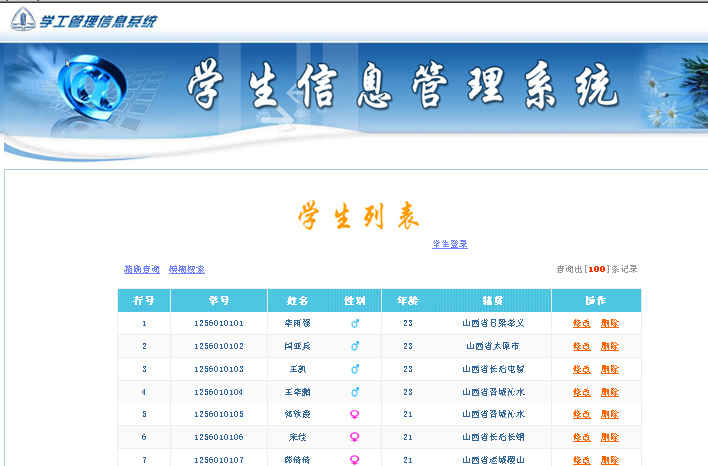Click the male gender icon for student 1256010103
This screenshot has width=708, height=466.
(x=355, y=369)
